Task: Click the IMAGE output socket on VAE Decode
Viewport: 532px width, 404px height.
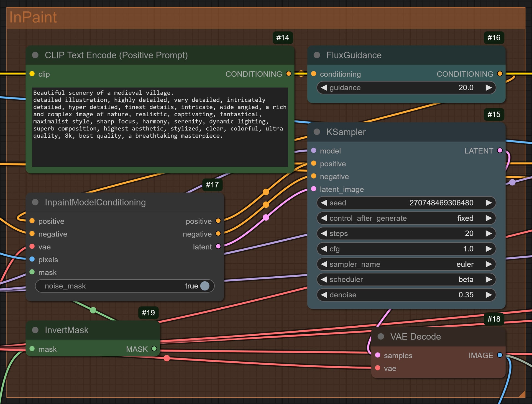Action: click(x=500, y=355)
